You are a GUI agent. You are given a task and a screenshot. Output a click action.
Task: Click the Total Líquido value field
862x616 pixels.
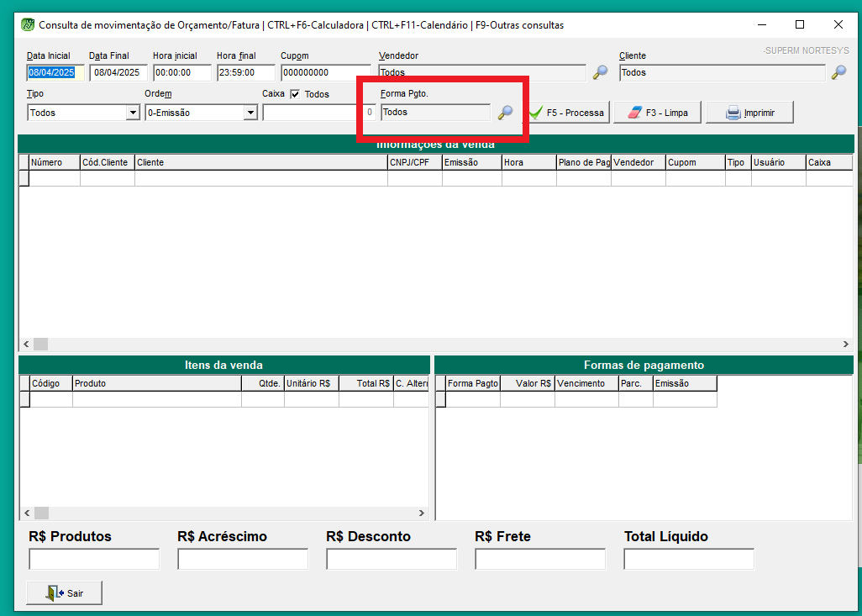[x=688, y=559]
